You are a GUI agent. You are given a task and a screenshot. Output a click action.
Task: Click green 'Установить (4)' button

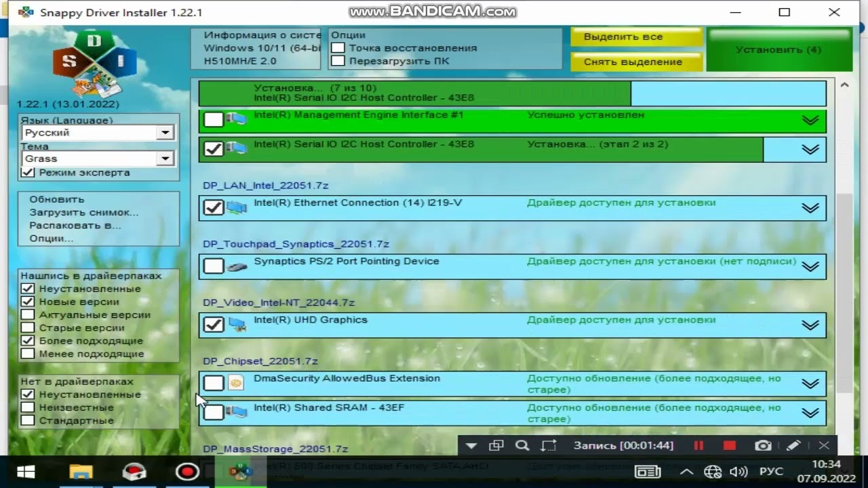click(778, 49)
